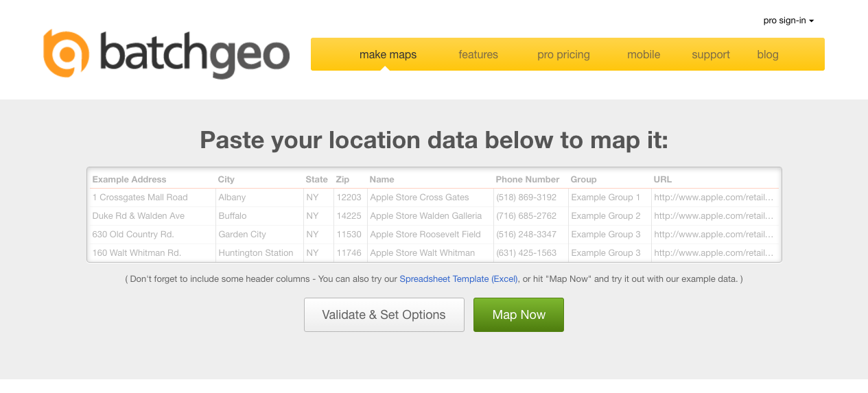Click the Example Address column header
This screenshot has width=868, height=393.
(130, 179)
